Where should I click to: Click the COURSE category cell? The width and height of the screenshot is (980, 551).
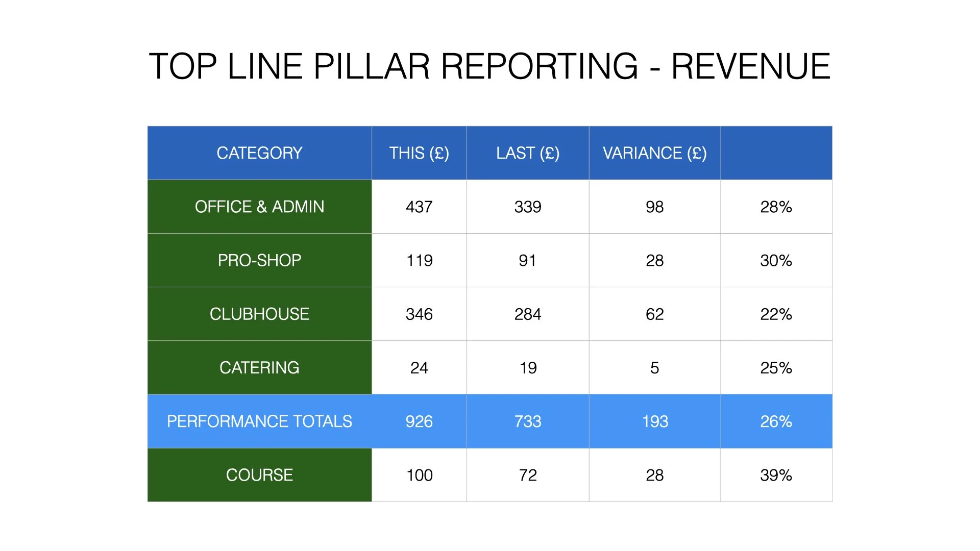pos(259,475)
